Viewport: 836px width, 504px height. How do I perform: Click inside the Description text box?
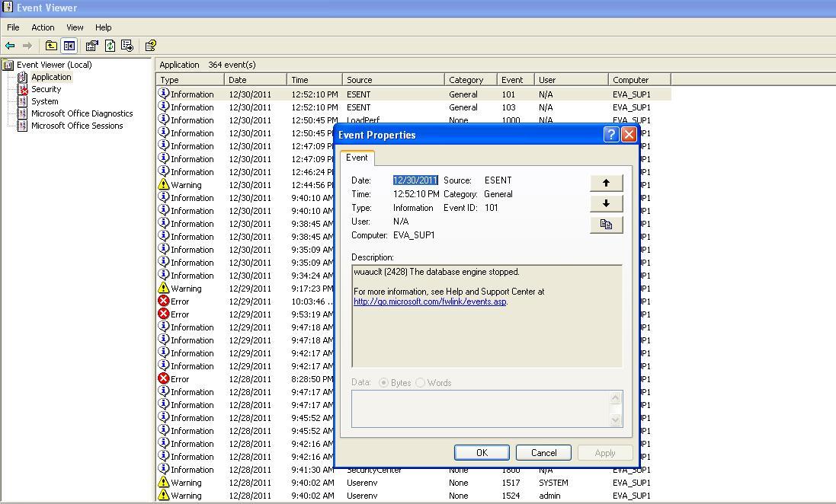click(x=487, y=316)
